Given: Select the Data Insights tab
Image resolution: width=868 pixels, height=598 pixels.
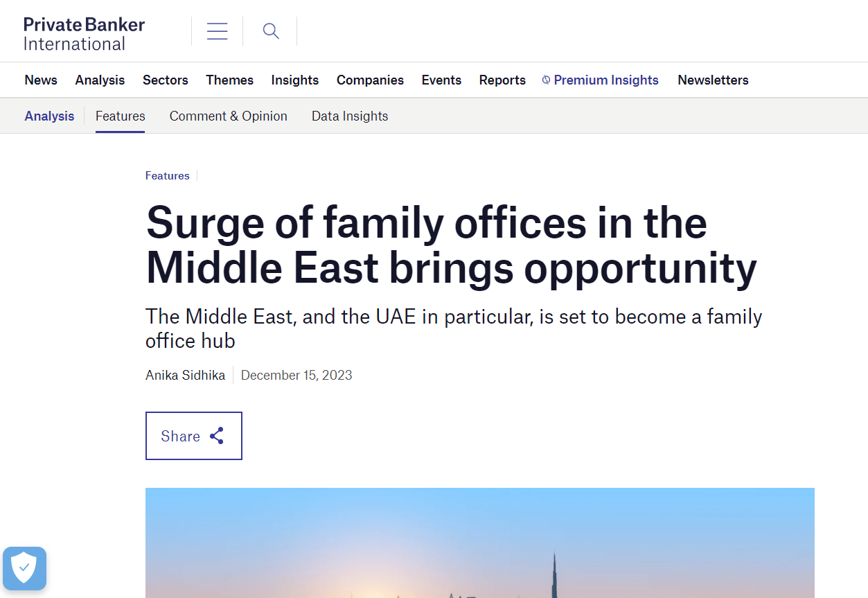Looking at the screenshot, I should click(350, 116).
